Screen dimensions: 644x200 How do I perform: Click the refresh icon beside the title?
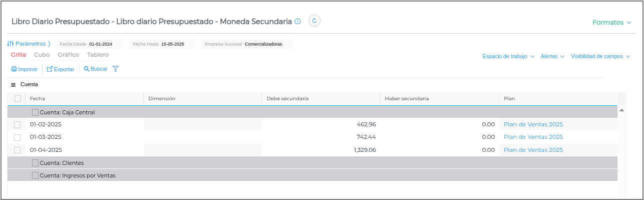(x=314, y=21)
